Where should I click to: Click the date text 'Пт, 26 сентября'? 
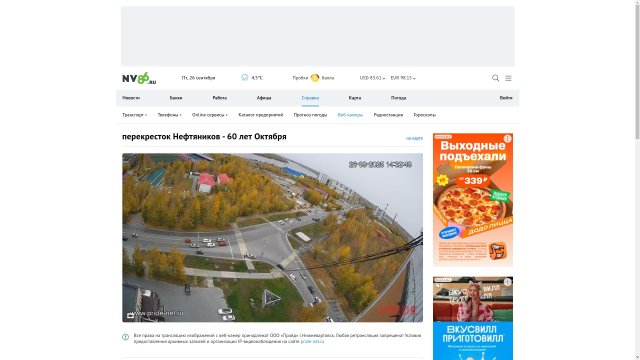click(x=198, y=78)
